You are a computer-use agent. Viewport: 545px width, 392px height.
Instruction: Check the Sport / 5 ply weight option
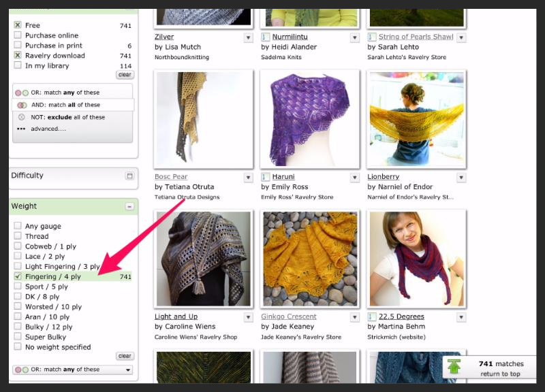[x=18, y=287]
